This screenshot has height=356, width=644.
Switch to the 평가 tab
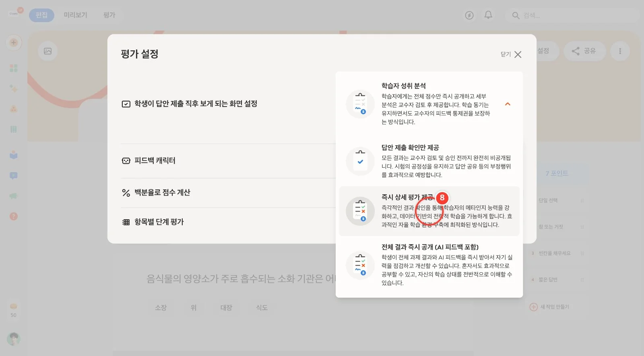109,15
